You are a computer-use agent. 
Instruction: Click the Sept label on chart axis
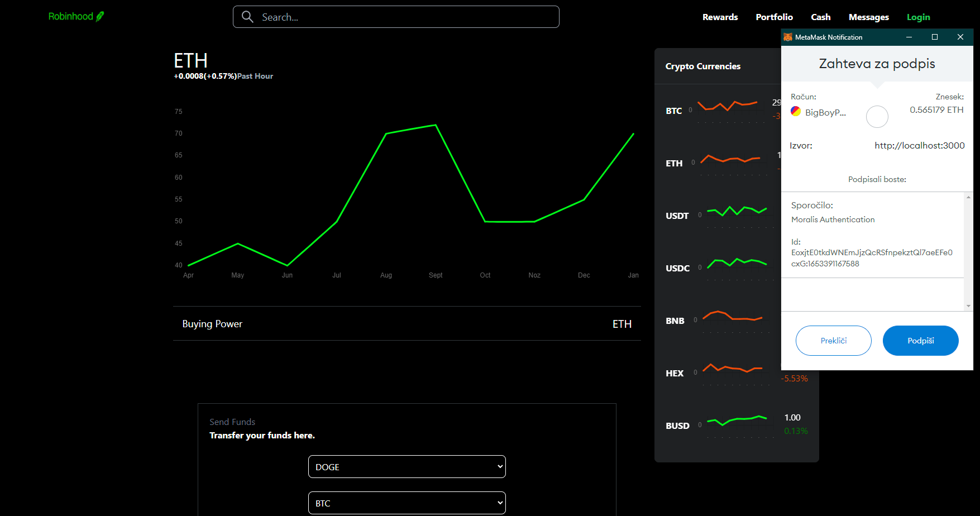(436, 275)
